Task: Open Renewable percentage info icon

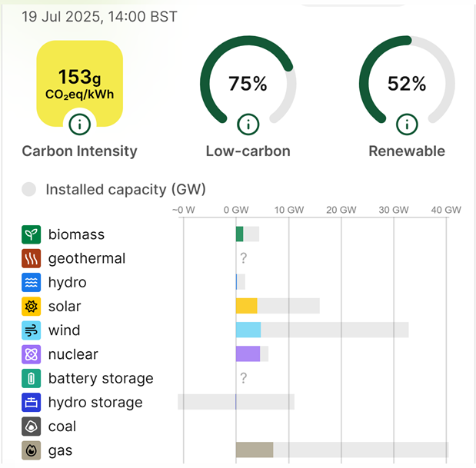Action: click(x=407, y=124)
